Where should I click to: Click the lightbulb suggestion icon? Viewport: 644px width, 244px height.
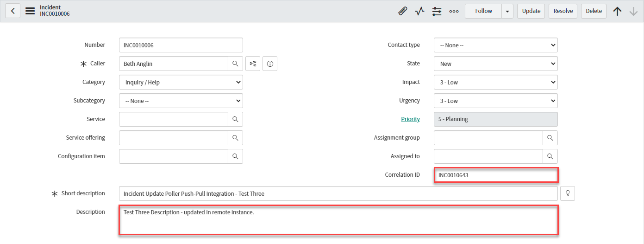click(567, 193)
